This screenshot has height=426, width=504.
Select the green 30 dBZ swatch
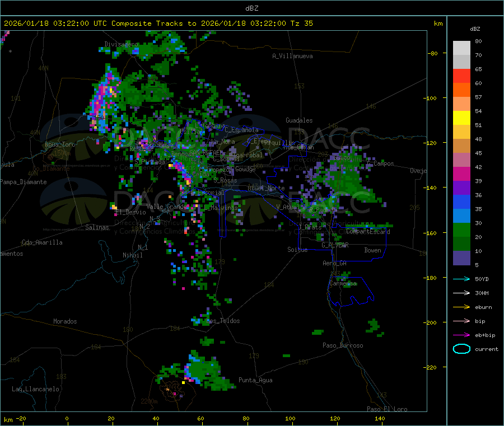tap(461, 230)
